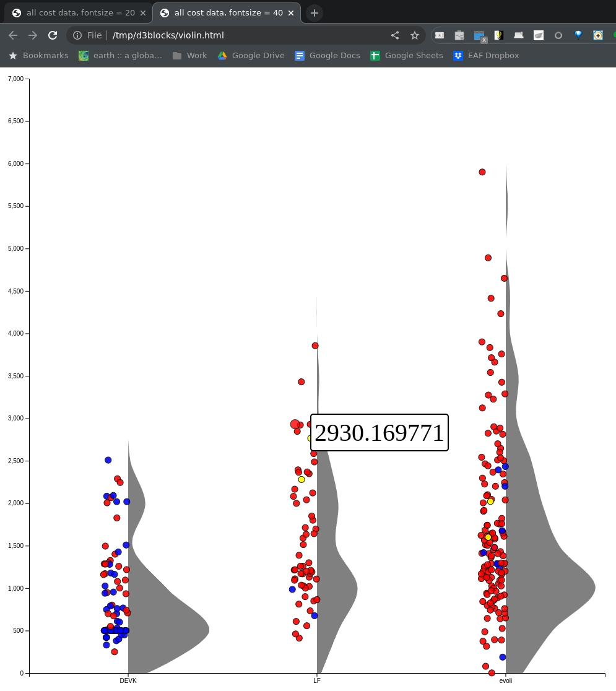The width and height of the screenshot is (616, 691).
Task: Click the LF x-axis label
Action: click(317, 681)
